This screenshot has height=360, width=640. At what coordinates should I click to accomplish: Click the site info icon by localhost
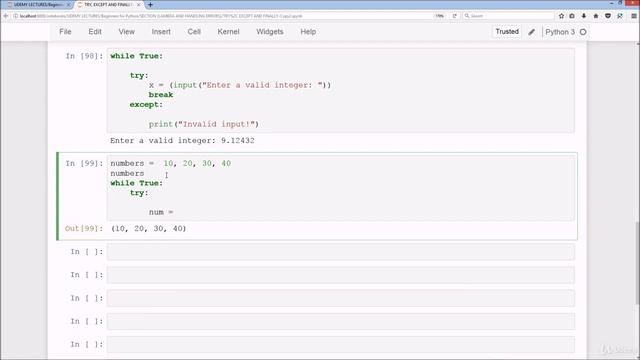(16, 16)
